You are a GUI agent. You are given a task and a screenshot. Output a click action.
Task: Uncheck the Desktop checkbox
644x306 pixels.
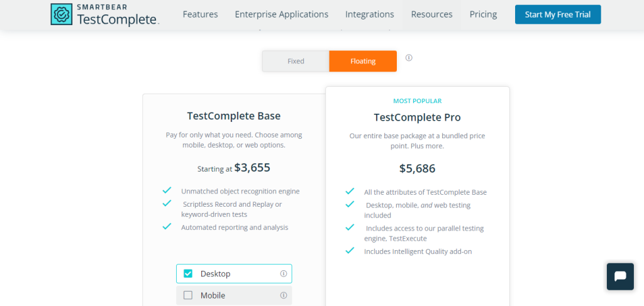coord(187,273)
